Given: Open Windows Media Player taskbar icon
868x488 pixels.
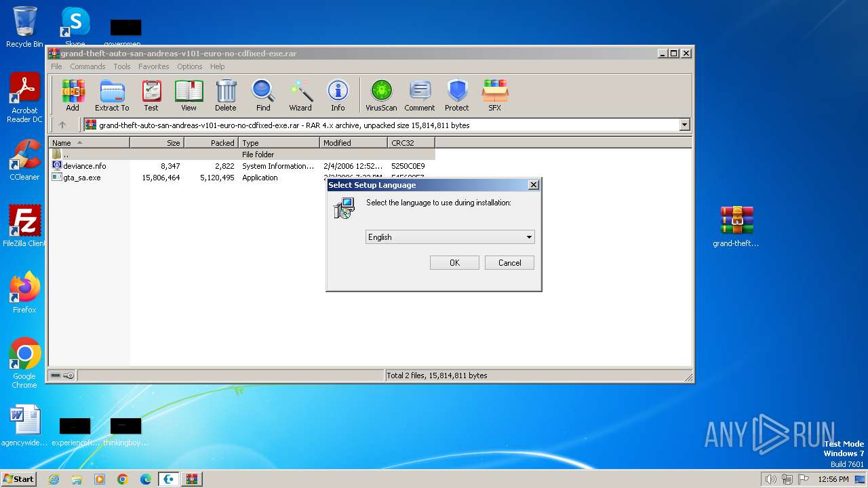Looking at the screenshot, I should [x=100, y=479].
